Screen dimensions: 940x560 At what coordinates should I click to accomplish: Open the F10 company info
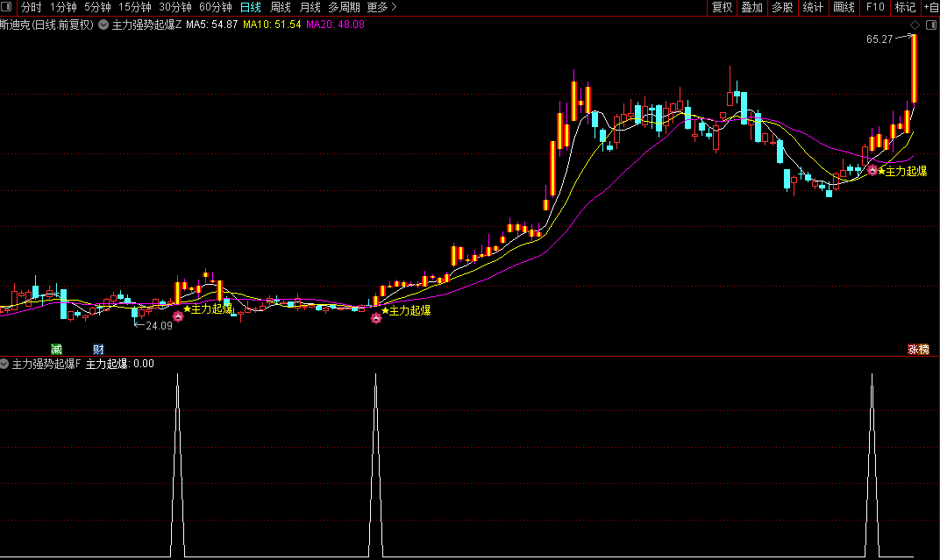[x=875, y=7]
